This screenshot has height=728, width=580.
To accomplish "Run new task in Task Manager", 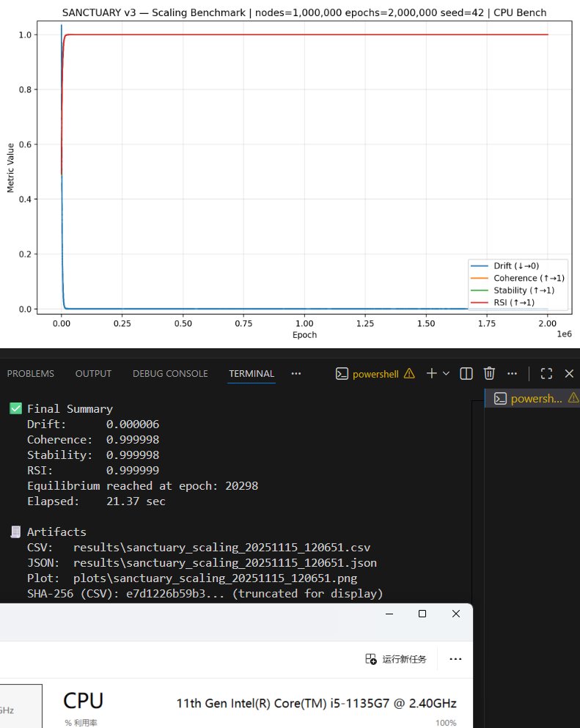I will click(x=396, y=659).
